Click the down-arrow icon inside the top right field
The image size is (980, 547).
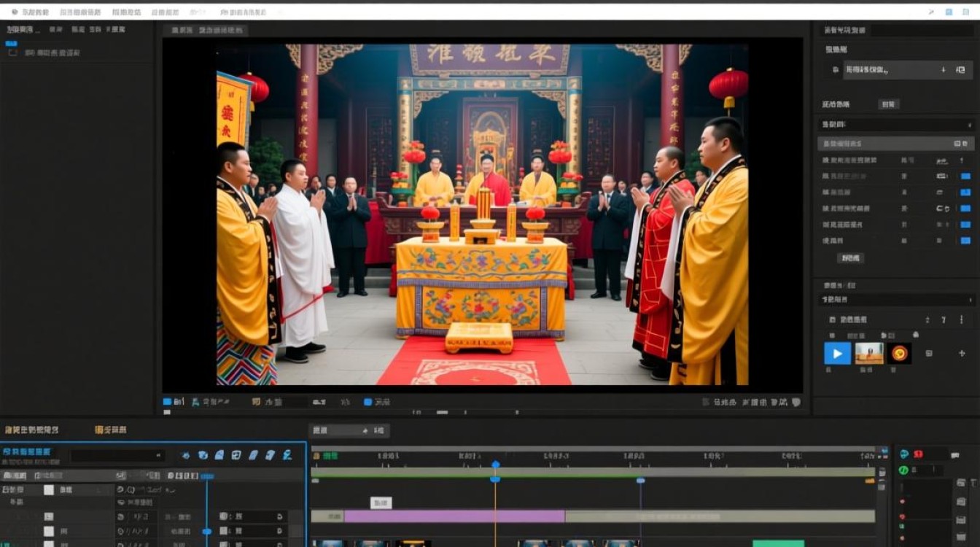[944, 70]
